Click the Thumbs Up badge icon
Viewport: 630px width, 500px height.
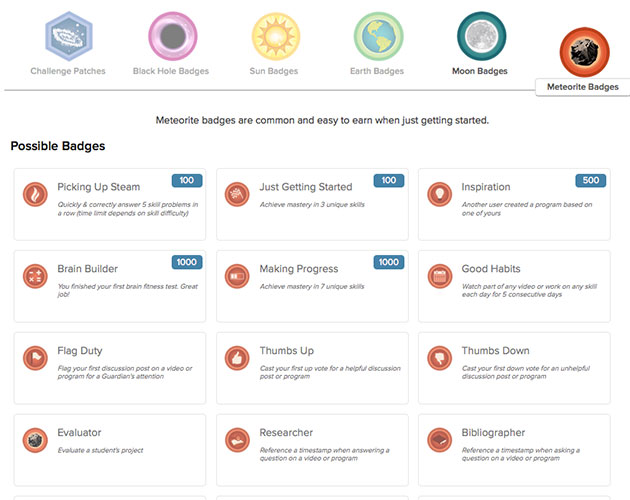coord(237,357)
